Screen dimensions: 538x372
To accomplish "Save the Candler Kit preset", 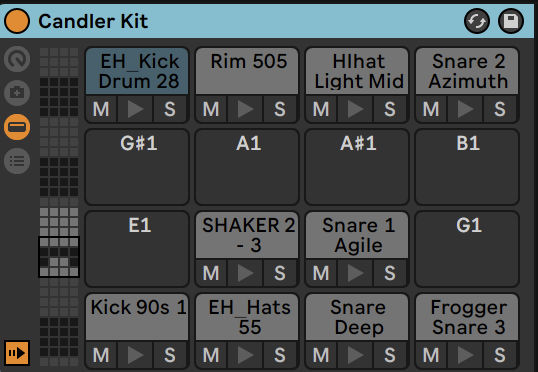I will (511, 21).
